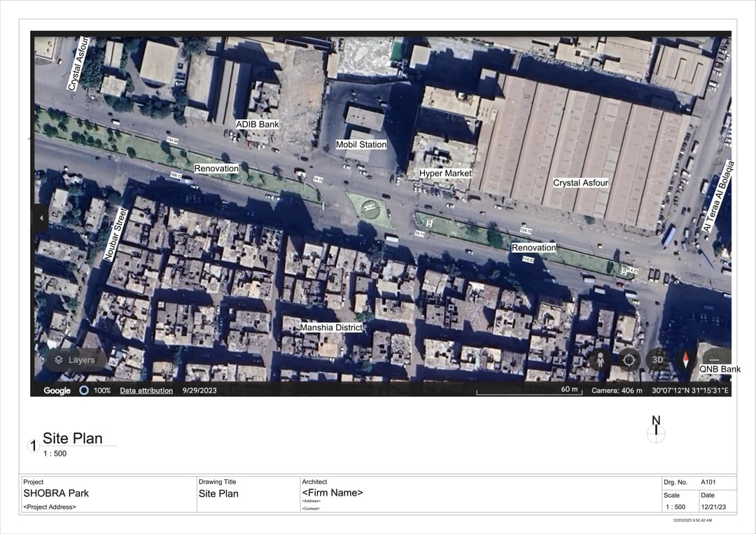Click the locate-me target icon
Viewport: 756px width, 534px height.
click(x=629, y=360)
